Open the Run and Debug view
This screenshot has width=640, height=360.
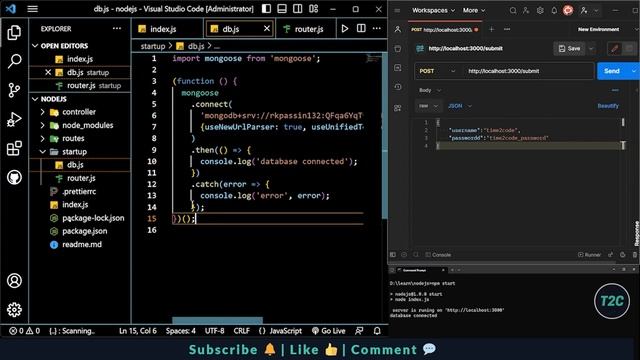14,120
